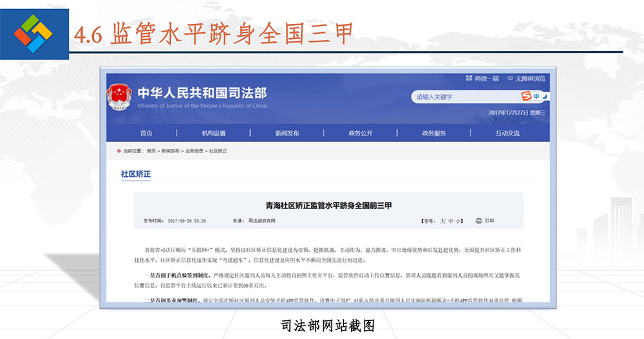Click the 中华人民共和国司法部 site title
This screenshot has height=339, width=644.
(202, 93)
